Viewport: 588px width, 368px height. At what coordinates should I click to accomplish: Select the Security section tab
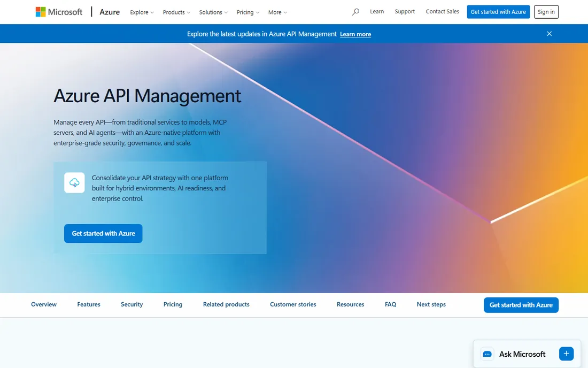(x=131, y=304)
